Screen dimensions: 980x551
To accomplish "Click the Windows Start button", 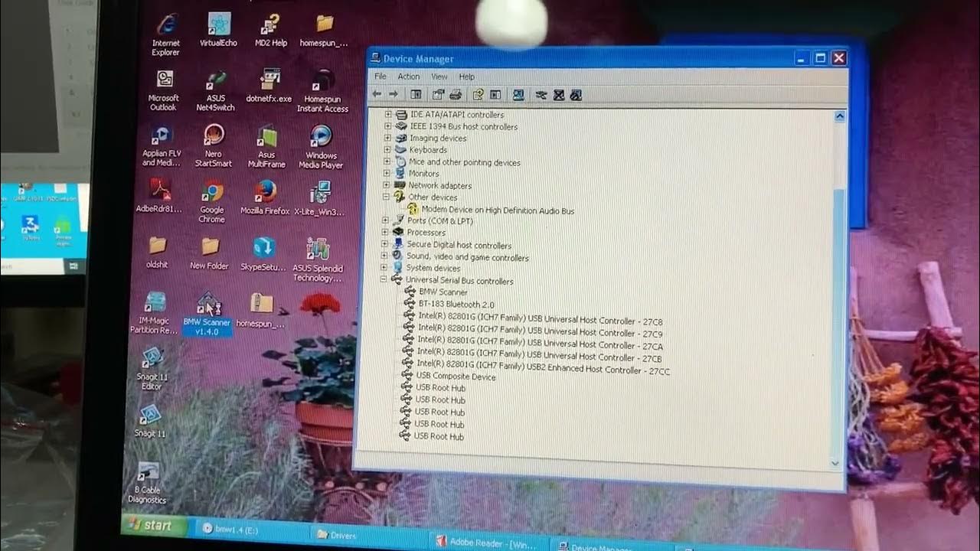I will pos(155,525).
